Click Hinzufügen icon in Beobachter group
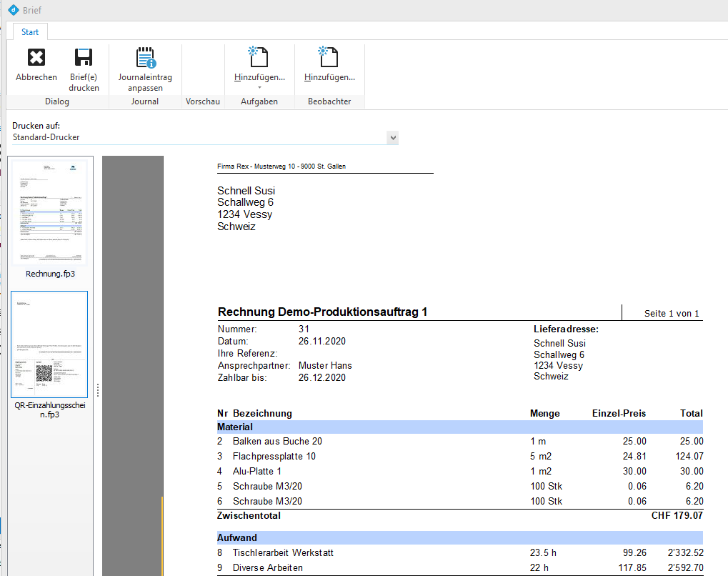The height and width of the screenshot is (576, 728). point(329,58)
